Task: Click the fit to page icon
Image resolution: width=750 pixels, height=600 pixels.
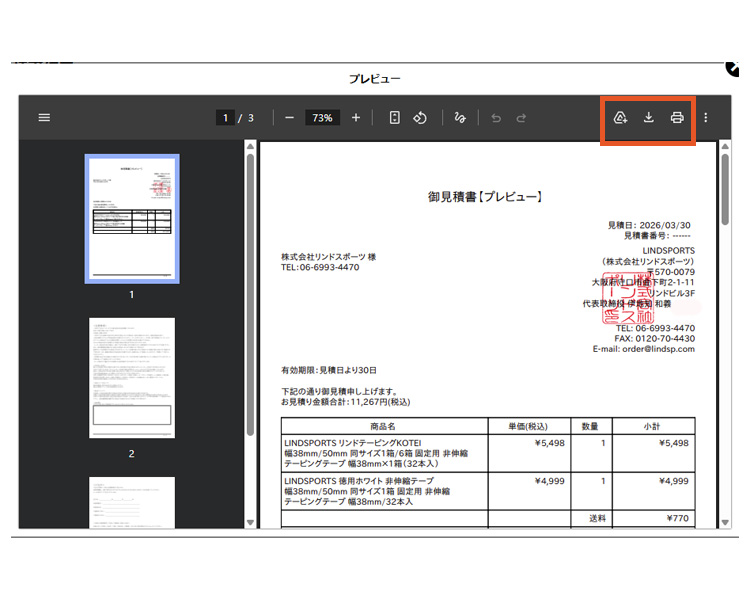Action: (x=394, y=117)
